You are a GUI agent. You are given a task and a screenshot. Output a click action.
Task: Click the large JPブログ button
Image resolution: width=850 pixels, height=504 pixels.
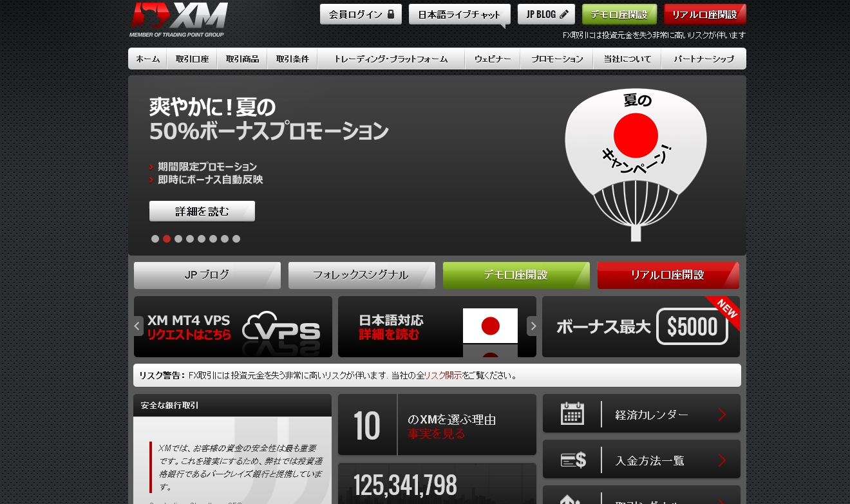pos(207,275)
